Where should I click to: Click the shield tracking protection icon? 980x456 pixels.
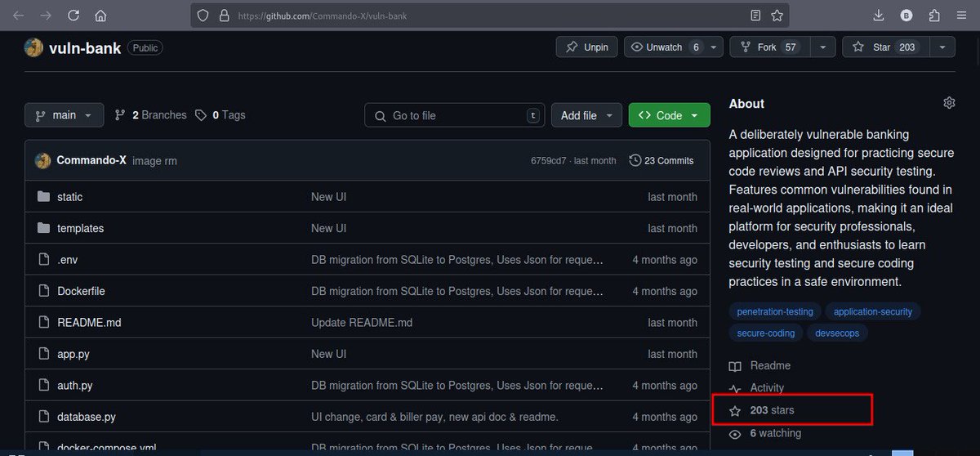[203, 16]
